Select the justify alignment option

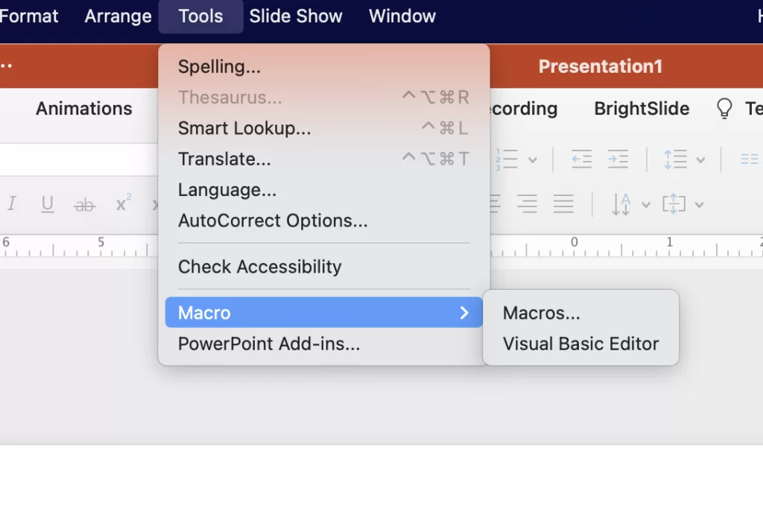click(x=564, y=203)
